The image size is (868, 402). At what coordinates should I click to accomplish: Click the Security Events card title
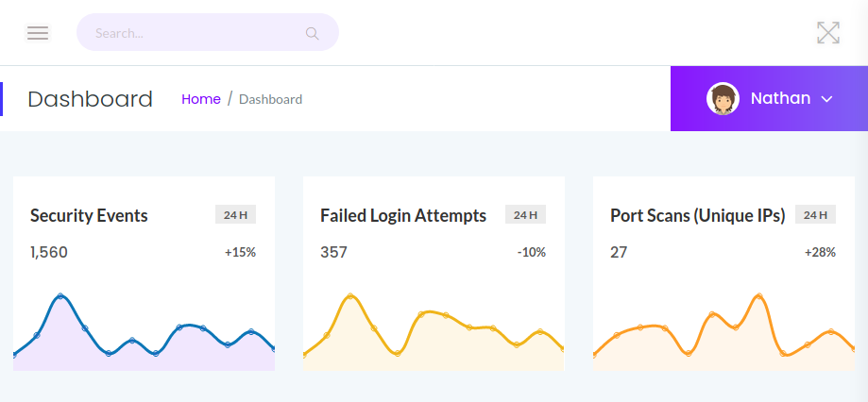(x=89, y=215)
